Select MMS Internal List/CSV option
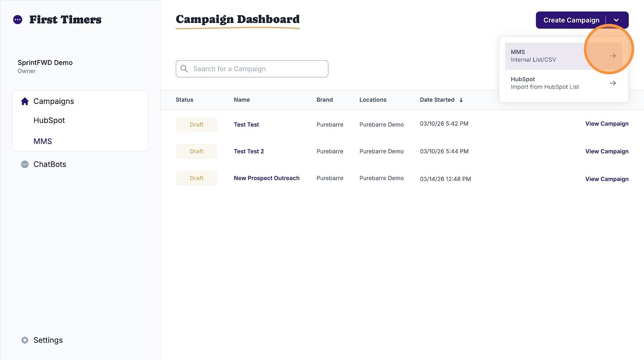The image size is (644, 360). point(563,56)
